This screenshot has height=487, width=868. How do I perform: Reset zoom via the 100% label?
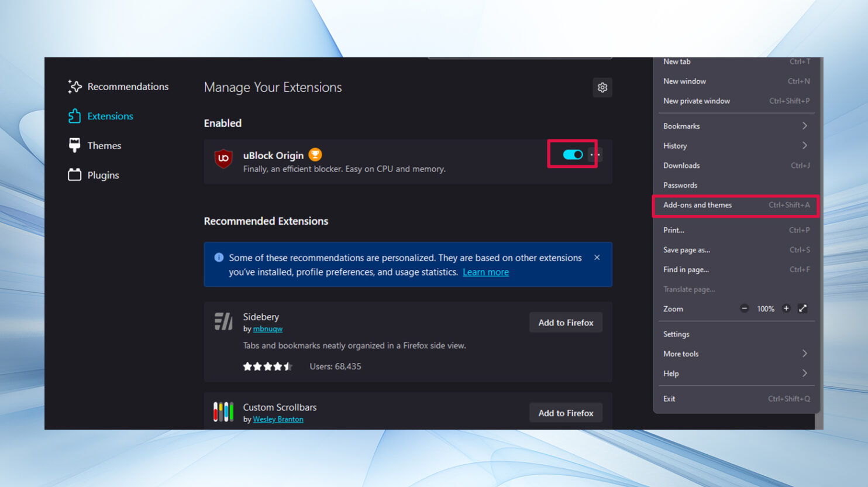pyautogui.click(x=765, y=309)
